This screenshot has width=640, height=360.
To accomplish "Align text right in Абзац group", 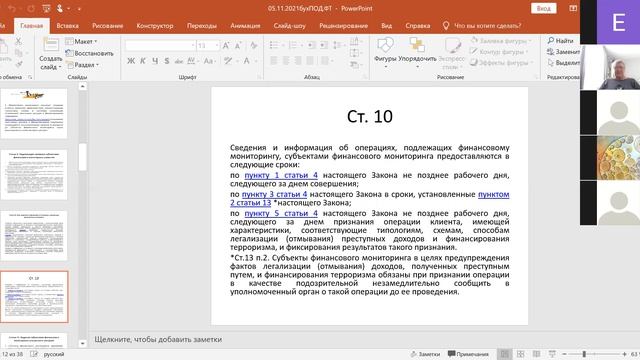I will point(298,61).
